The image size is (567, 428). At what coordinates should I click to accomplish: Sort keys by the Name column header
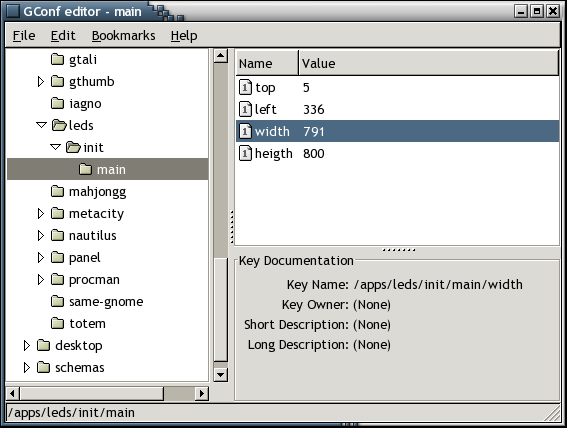[267, 63]
